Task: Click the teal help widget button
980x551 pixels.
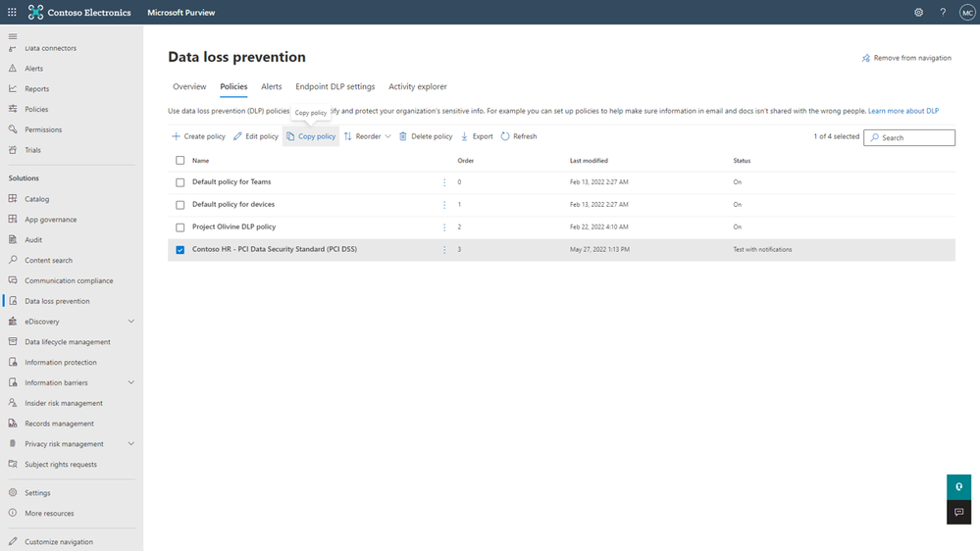Action: tap(958, 486)
